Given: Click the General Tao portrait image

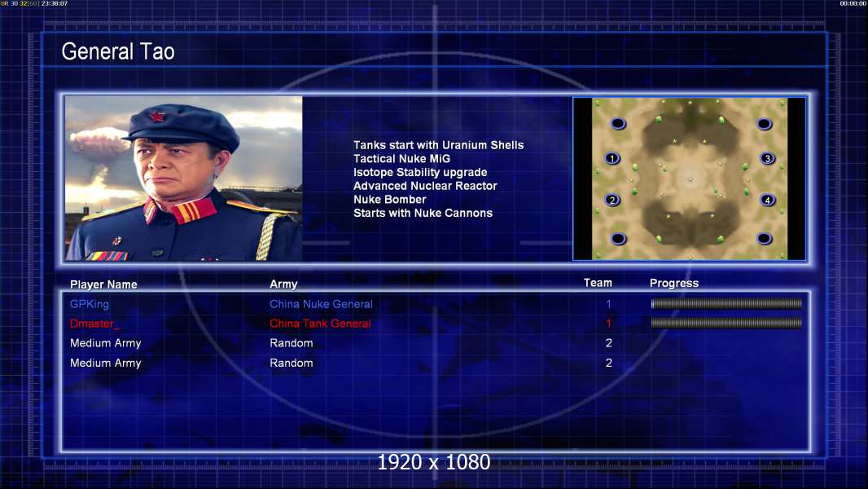Looking at the screenshot, I should coord(184,178).
